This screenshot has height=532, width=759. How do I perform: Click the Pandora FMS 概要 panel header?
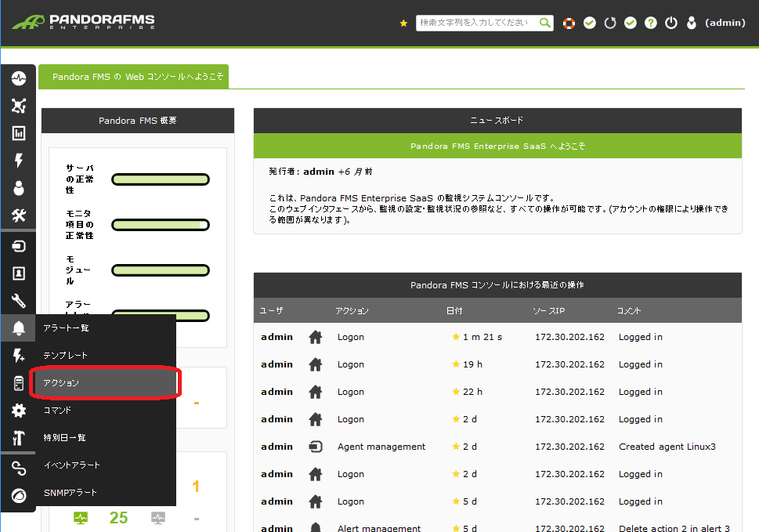click(138, 121)
